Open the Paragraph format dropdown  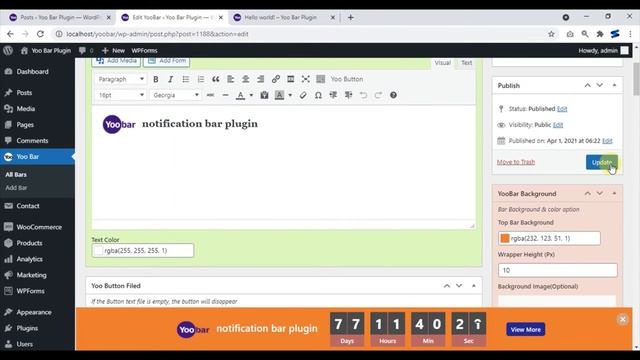click(121, 79)
